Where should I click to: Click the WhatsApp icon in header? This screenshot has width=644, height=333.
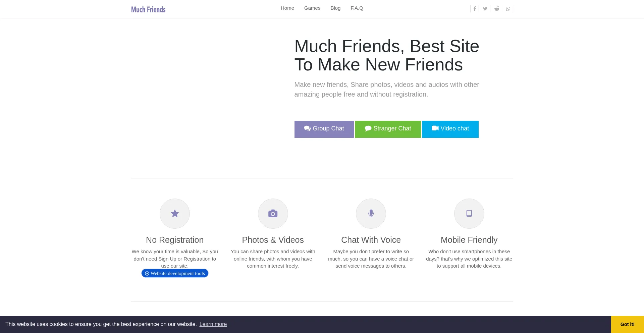pos(508,9)
